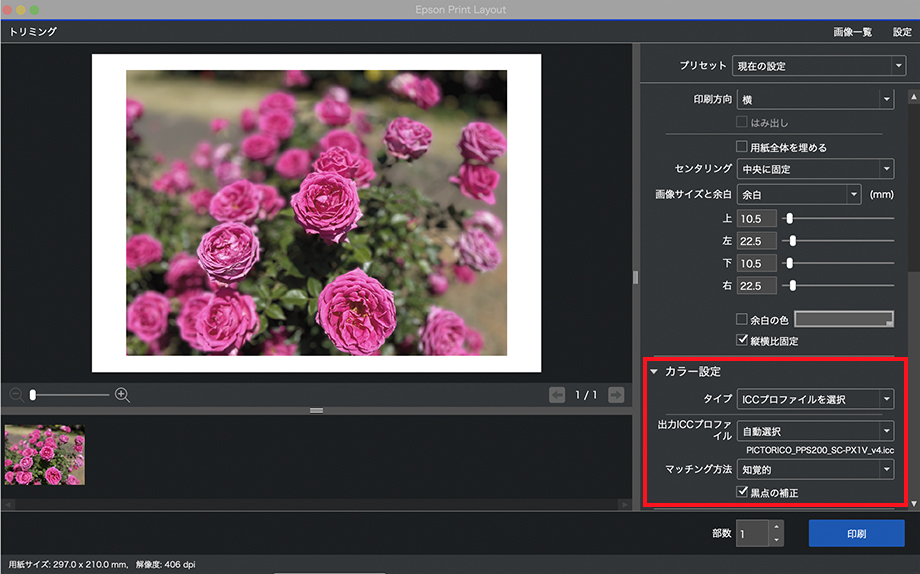Toggle 縦横比固定 checkbox
Viewport: 920px width, 574px height.
pyautogui.click(x=742, y=341)
